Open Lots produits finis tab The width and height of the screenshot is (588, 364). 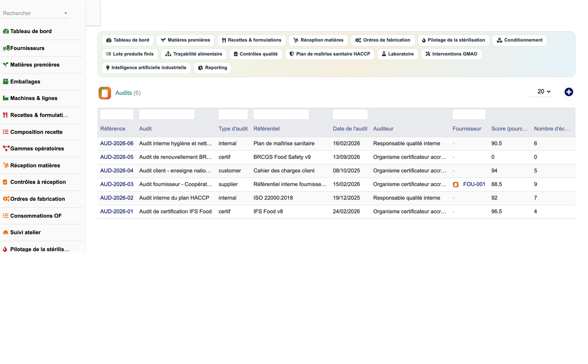tap(130, 54)
